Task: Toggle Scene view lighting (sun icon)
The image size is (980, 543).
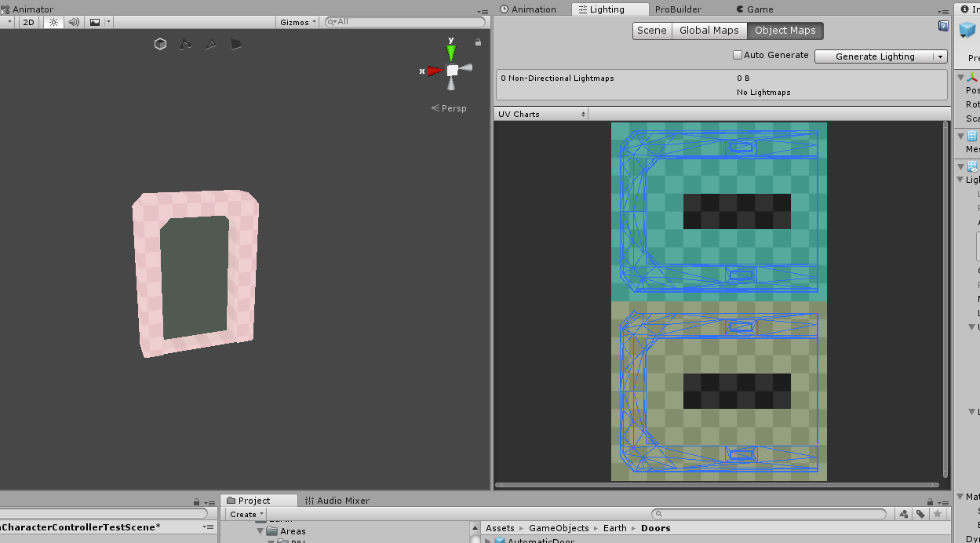Action: coord(53,22)
